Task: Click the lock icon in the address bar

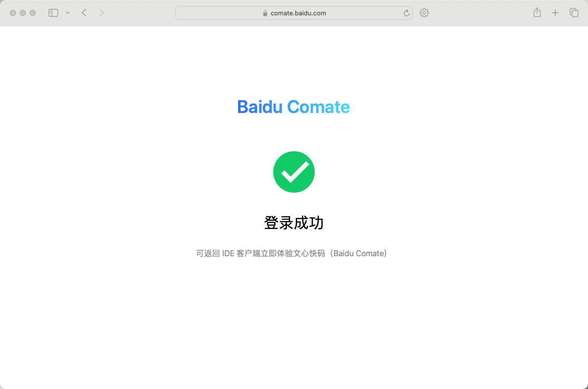Action: click(x=265, y=13)
